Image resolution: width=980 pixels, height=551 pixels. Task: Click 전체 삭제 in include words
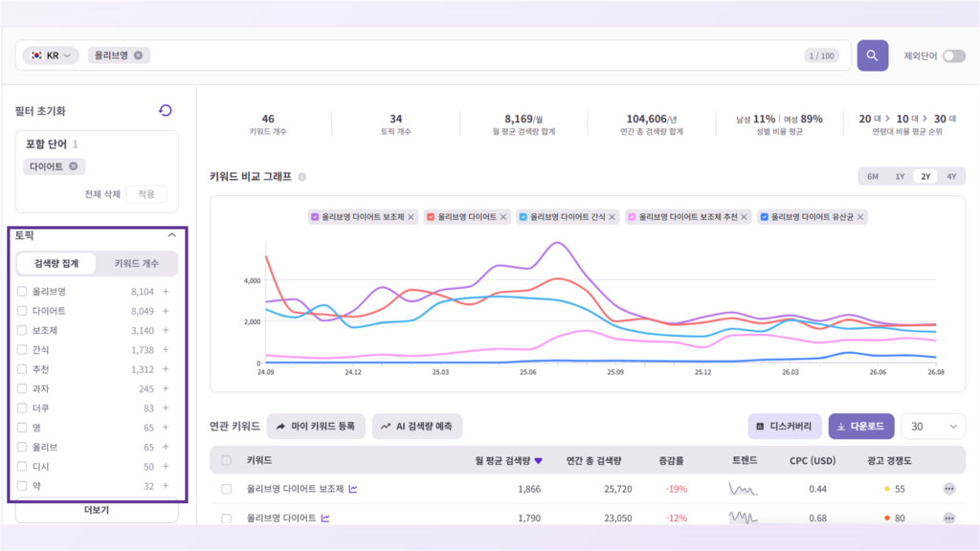click(101, 194)
